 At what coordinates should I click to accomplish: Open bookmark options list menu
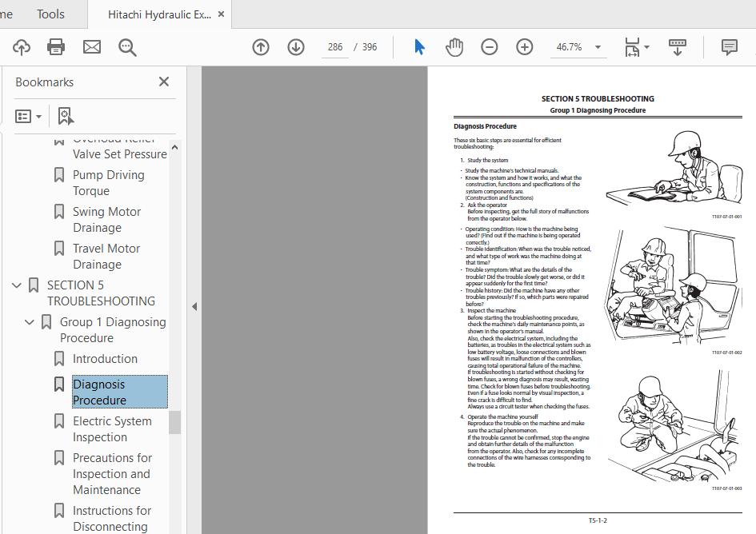coord(29,116)
